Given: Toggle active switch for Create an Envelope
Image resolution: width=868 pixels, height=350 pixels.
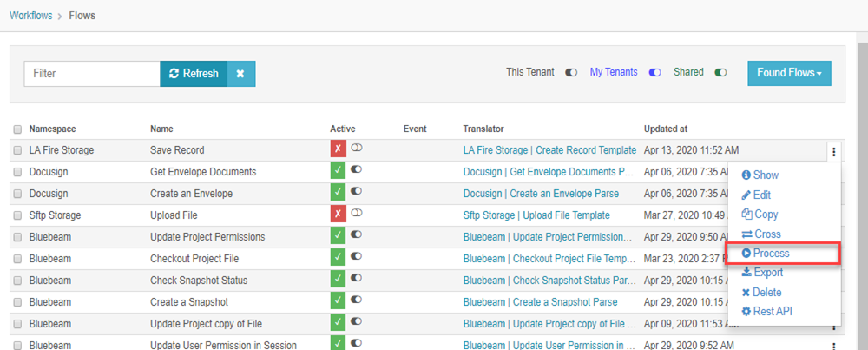Looking at the screenshot, I should click(x=356, y=190).
